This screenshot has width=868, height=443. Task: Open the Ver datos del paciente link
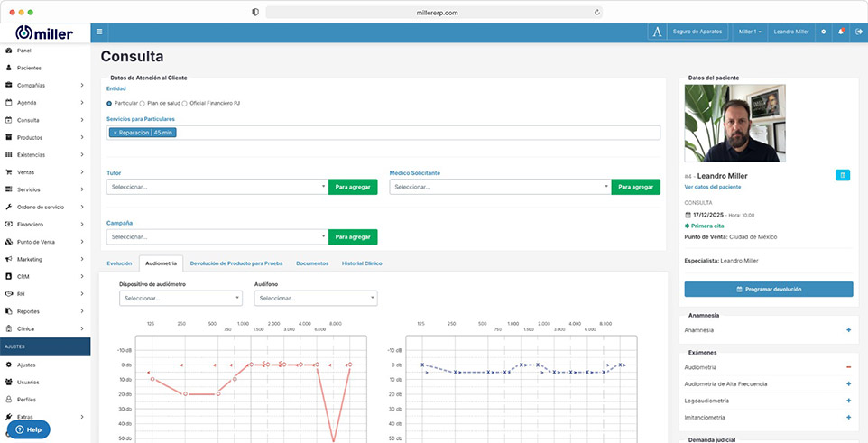click(713, 187)
